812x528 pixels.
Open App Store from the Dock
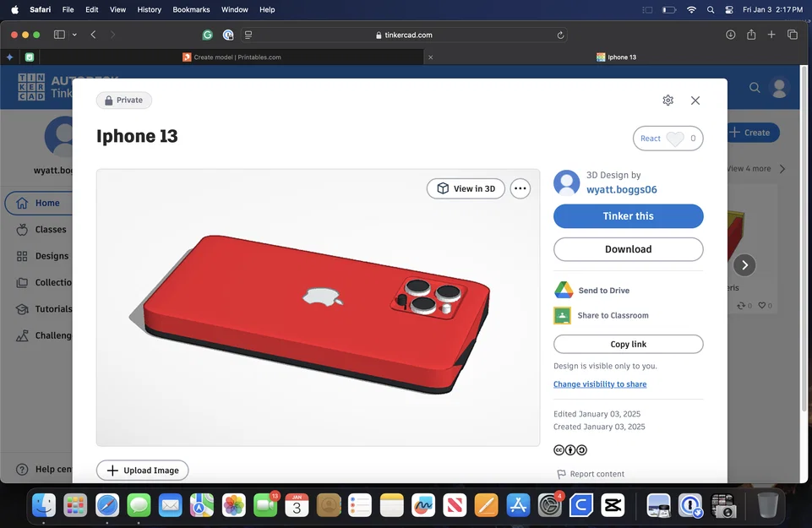point(518,504)
